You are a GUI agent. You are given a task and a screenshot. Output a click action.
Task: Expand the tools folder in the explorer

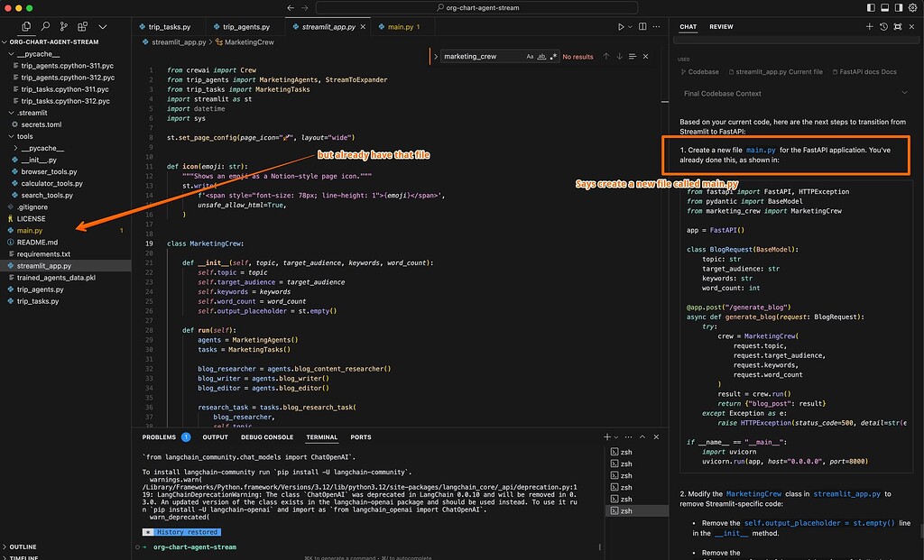click(x=27, y=136)
